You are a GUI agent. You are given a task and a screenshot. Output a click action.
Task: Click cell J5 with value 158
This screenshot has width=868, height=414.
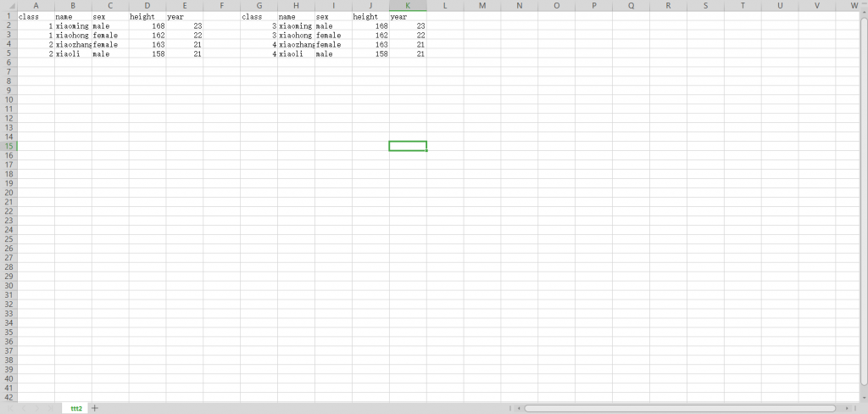(x=370, y=53)
